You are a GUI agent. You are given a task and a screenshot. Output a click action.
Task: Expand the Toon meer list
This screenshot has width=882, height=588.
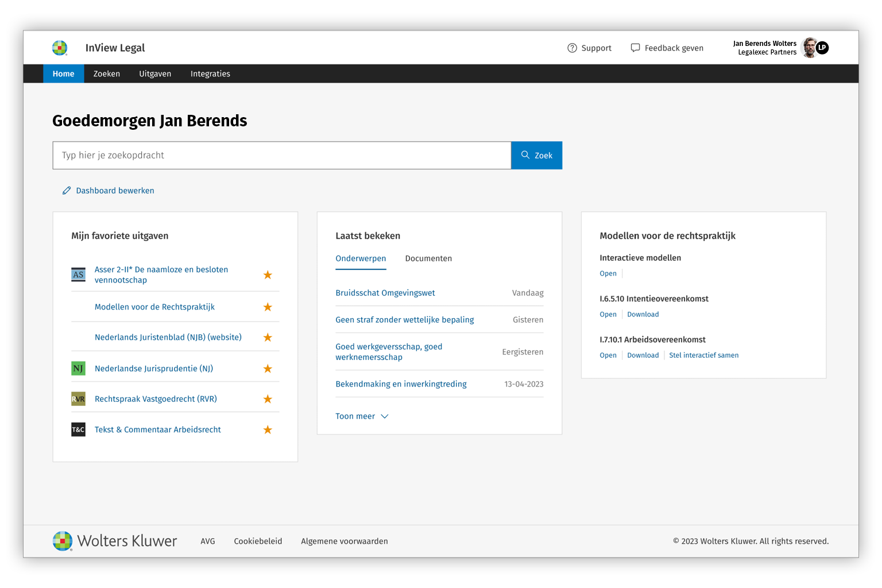362,416
